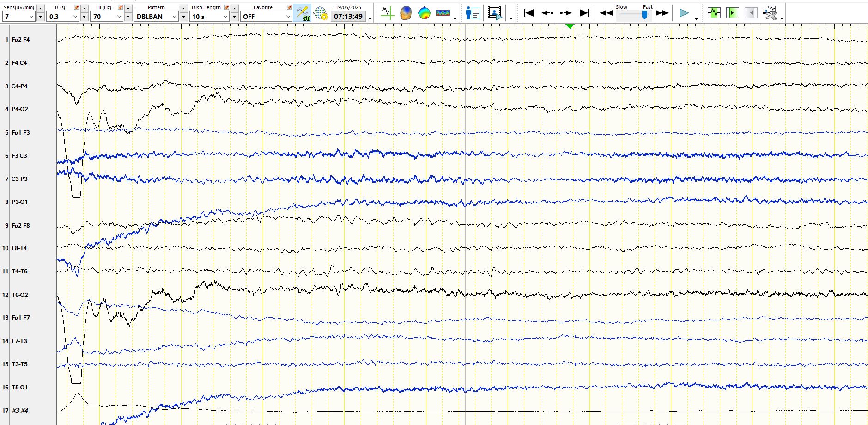Image resolution: width=868 pixels, height=425 pixels.
Task: Select the P3-O1 channel label
Action: click(20, 202)
